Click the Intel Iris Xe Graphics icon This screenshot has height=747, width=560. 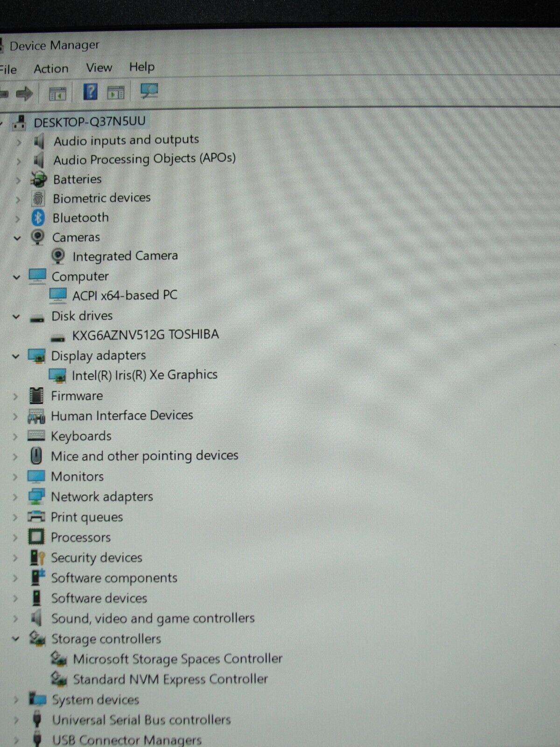[57, 375]
